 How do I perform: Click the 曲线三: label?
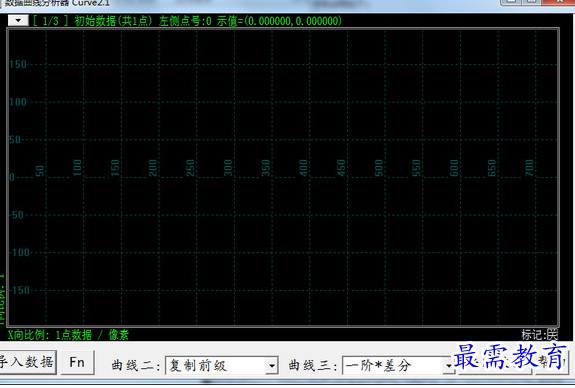pyautogui.click(x=313, y=366)
